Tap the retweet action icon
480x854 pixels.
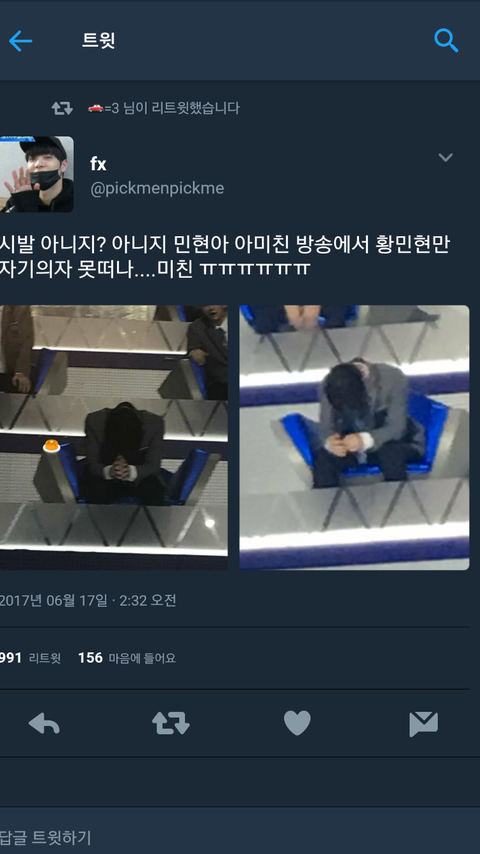click(171, 724)
